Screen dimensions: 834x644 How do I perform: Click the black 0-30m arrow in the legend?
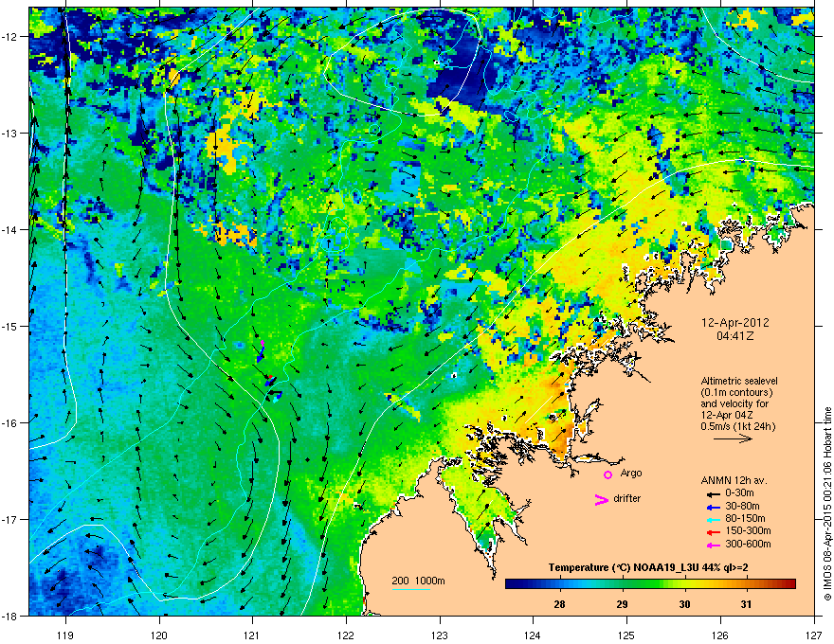[x=713, y=493]
